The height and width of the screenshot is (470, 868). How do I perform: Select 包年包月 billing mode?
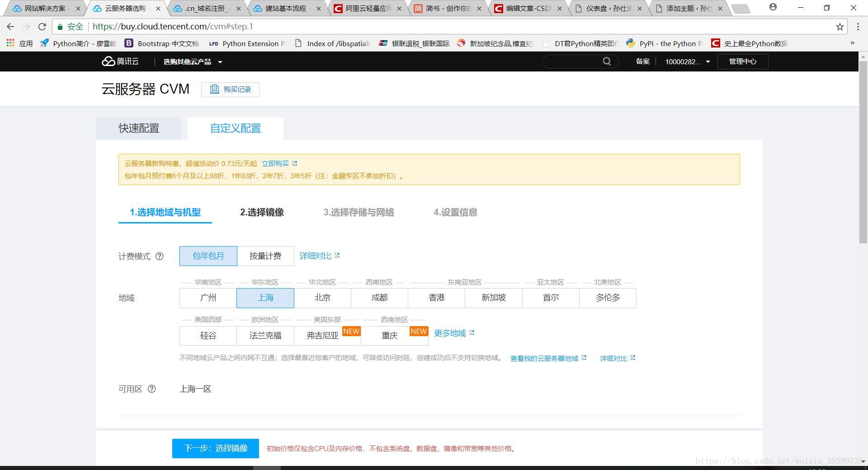click(x=208, y=256)
